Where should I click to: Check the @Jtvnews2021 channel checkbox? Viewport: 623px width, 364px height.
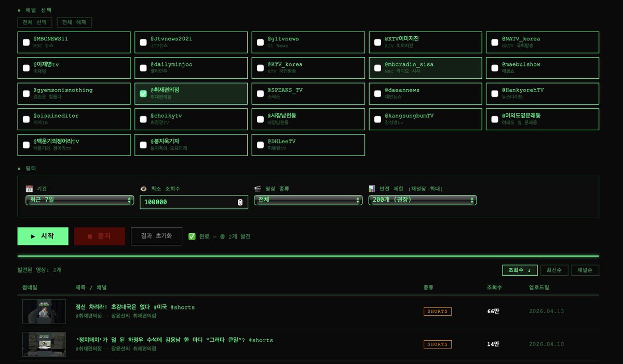click(143, 43)
